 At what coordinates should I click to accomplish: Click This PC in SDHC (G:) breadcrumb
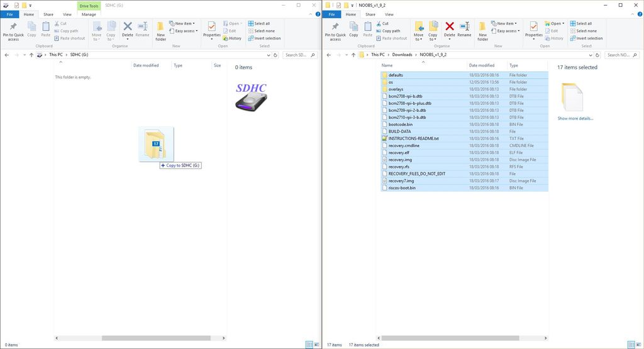pos(56,55)
